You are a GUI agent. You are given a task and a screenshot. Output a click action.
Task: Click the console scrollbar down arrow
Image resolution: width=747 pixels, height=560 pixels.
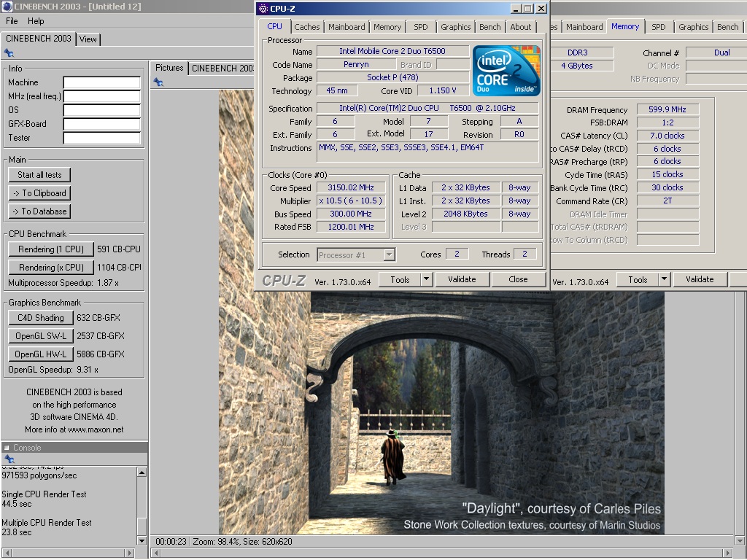pos(142,540)
